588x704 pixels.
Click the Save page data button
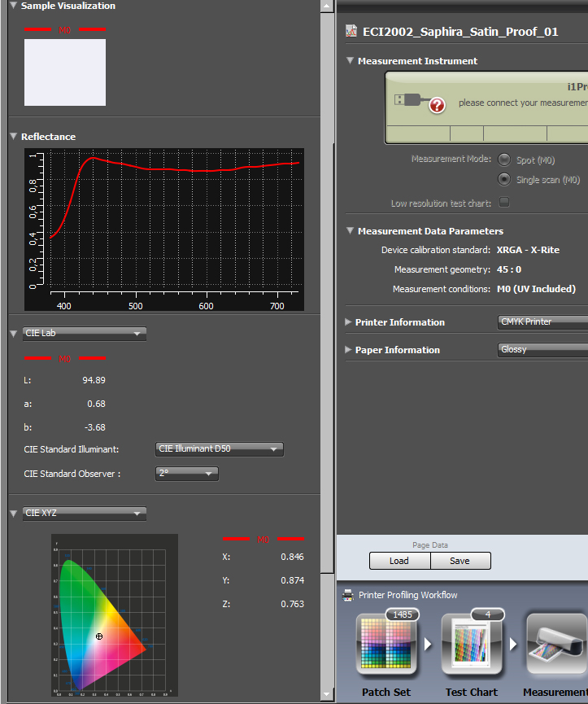point(460,561)
